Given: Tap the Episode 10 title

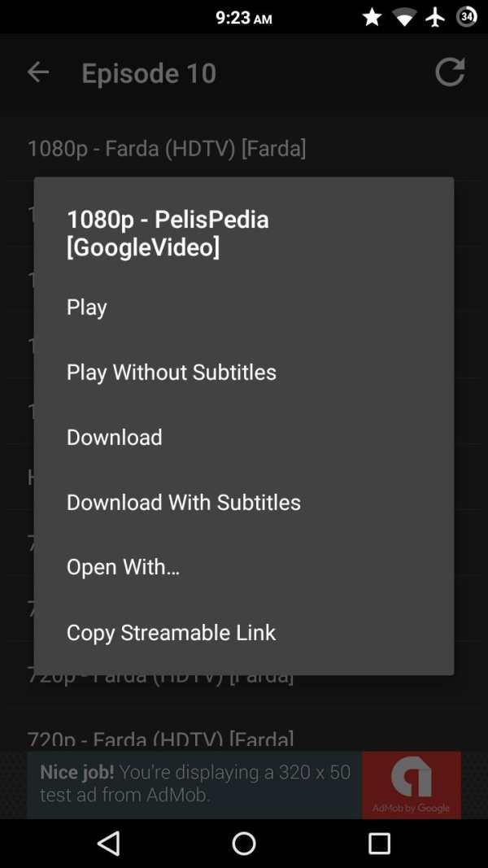Looking at the screenshot, I should coord(149,73).
